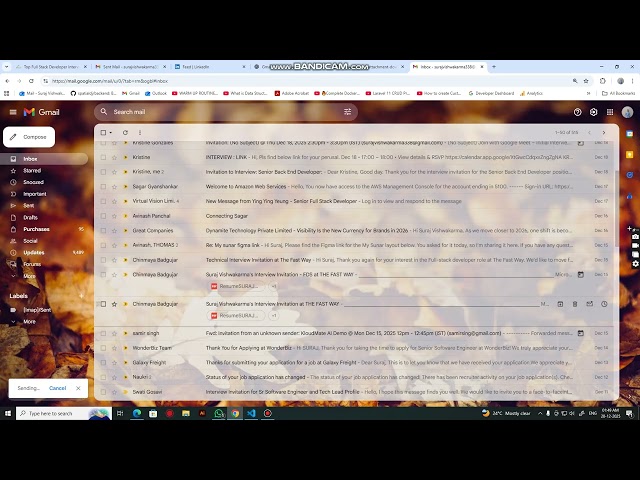Screen dimensions: 640x480
Task: Open the Gmail support help icon
Action: point(577,112)
